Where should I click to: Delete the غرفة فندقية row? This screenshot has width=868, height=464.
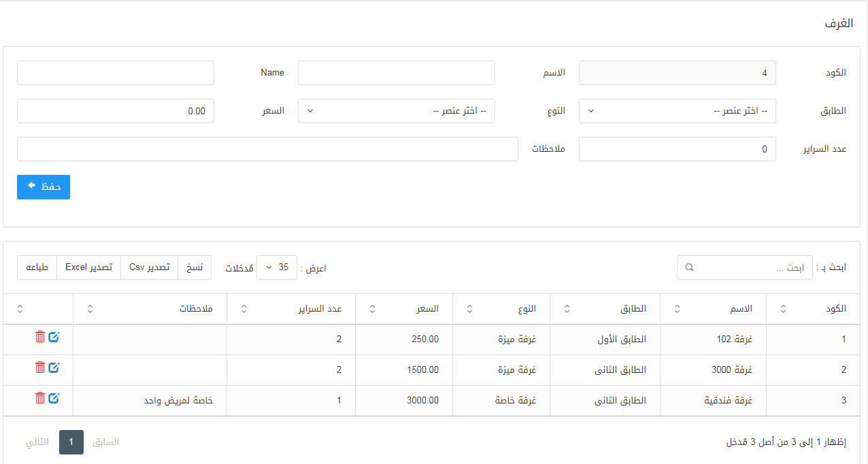[40, 398]
